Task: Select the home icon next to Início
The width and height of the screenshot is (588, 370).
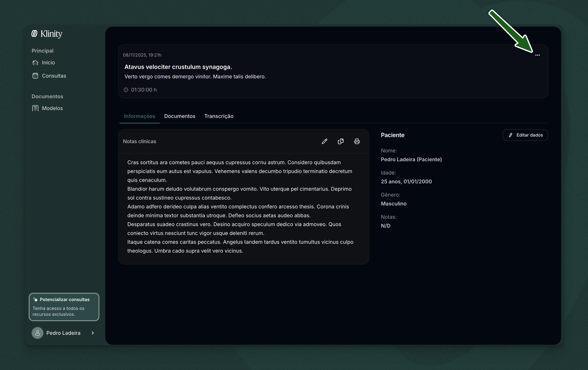Action: [35, 63]
